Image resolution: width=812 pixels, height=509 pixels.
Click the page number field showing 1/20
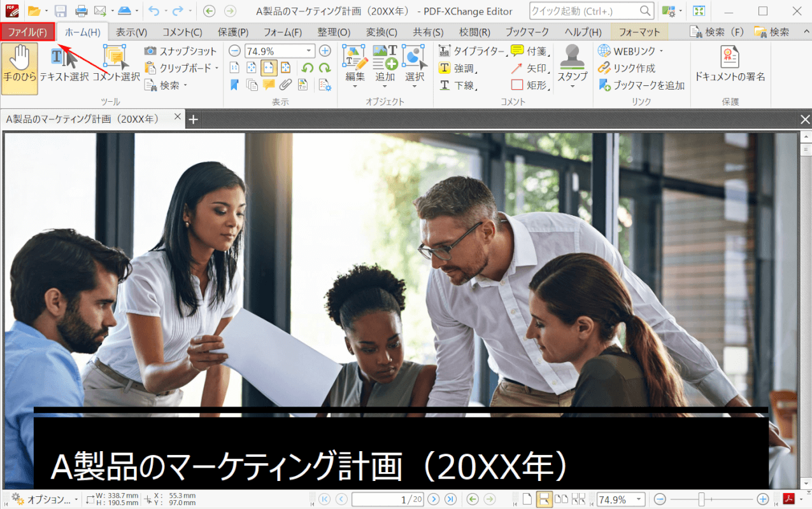pyautogui.click(x=387, y=499)
